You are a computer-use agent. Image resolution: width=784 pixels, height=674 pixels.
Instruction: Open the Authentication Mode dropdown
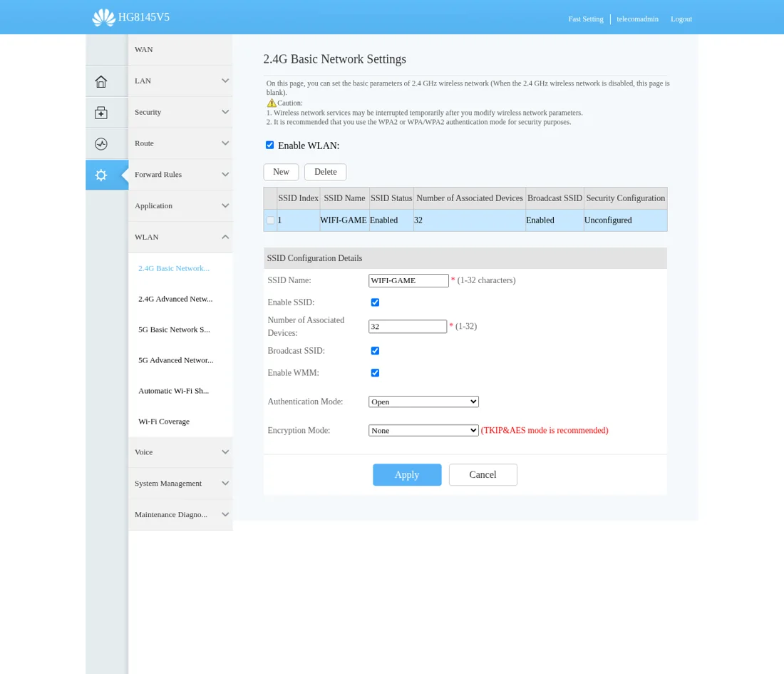pos(423,402)
